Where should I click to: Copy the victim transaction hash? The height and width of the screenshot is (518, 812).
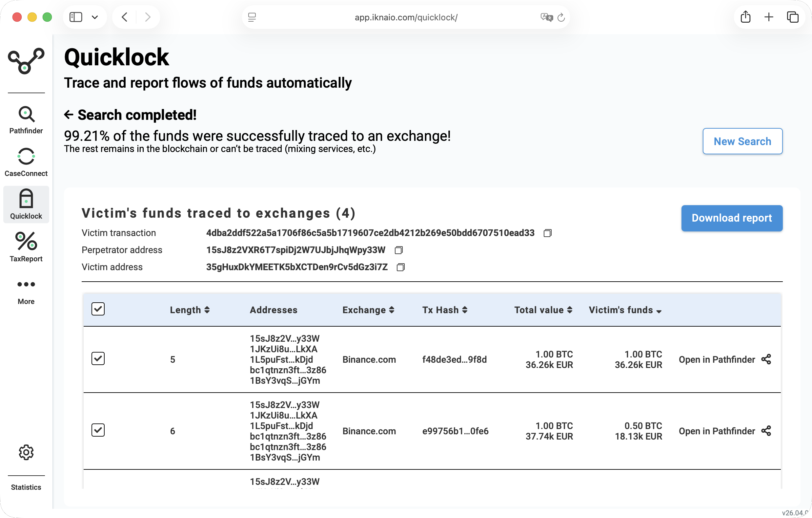(548, 233)
